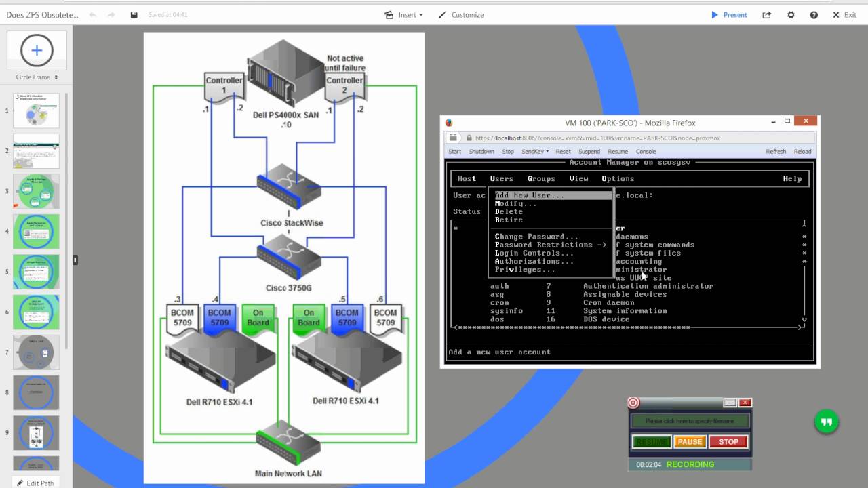Select slide thumbnail 7 in path sidebar
The height and width of the screenshot is (488, 868).
(x=36, y=352)
